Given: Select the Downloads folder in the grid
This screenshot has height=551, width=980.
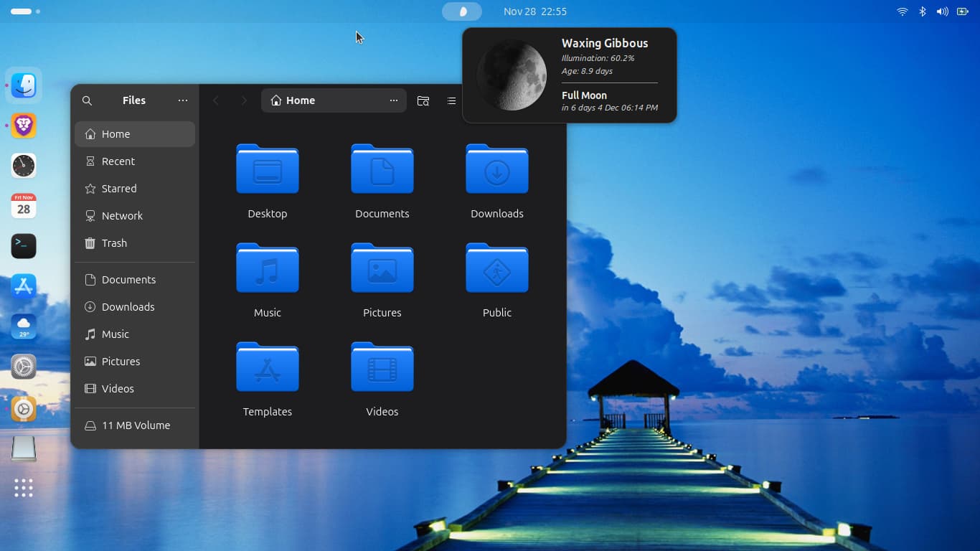Looking at the screenshot, I should click(x=496, y=179).
